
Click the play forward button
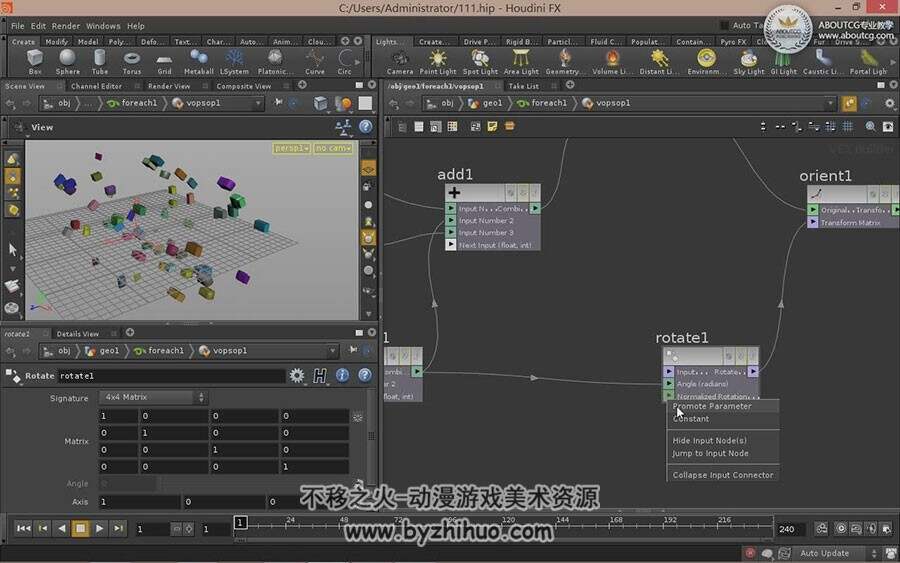click(x=99, y=528)
